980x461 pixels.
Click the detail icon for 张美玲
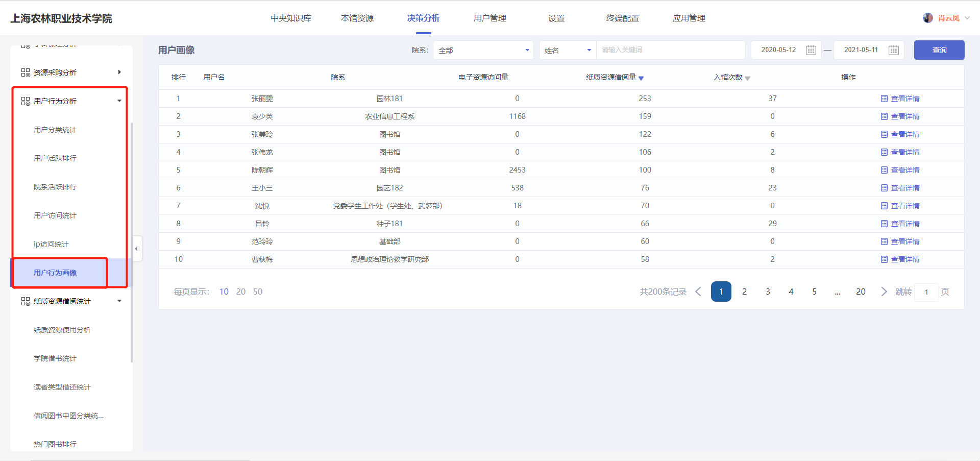point(884,134)
